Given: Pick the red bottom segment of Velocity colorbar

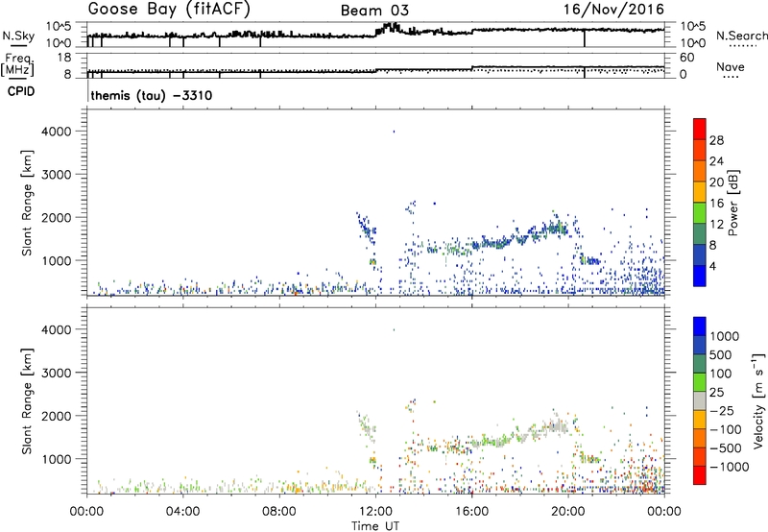Looking at the screenshot, I should click(700, 475).
